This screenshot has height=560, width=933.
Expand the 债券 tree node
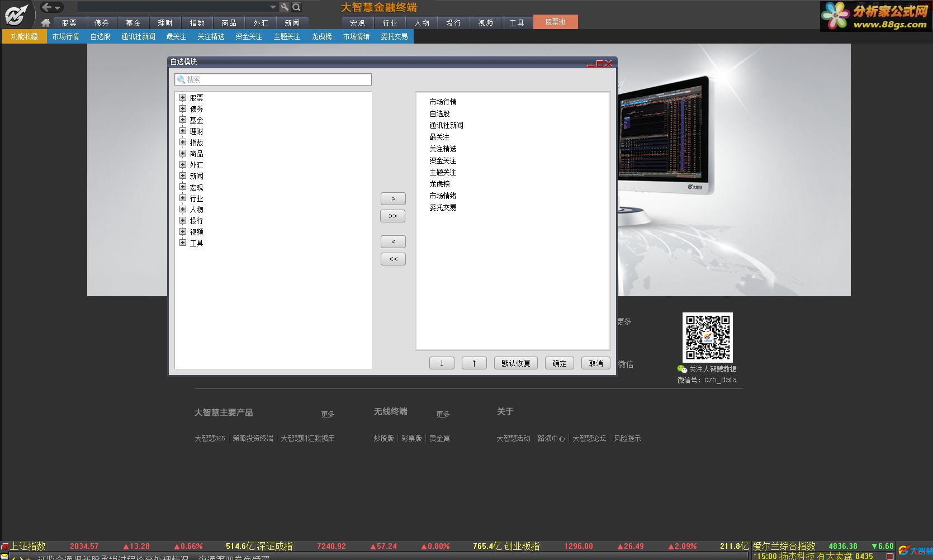[x=183, y=108]
